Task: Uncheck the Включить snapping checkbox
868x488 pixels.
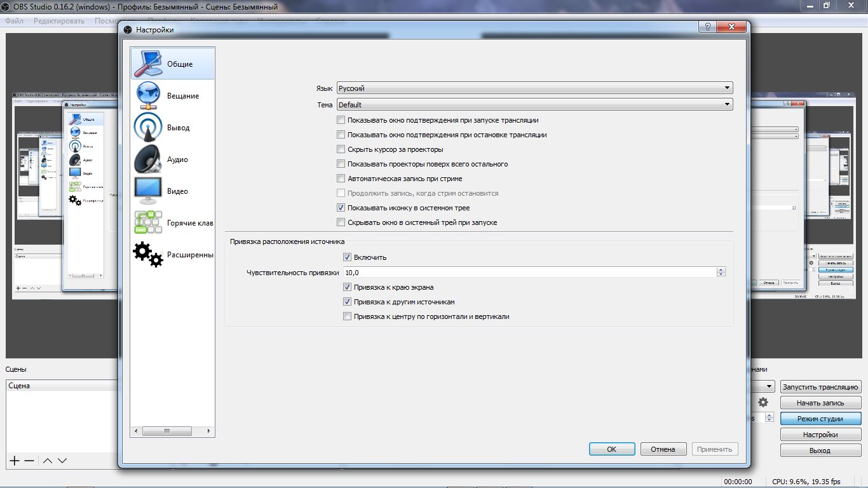Action: [x=348, y=257]
